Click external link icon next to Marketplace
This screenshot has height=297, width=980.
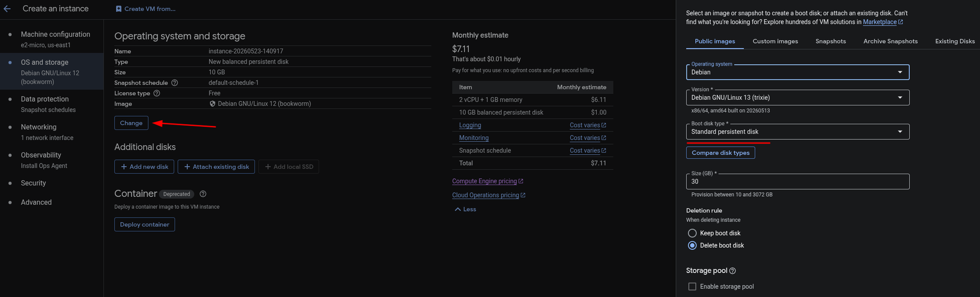click(901, 22)
